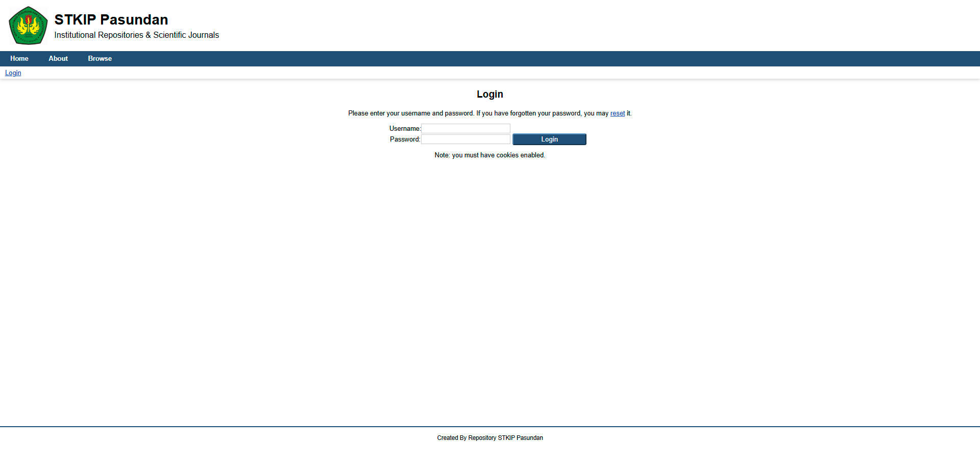This screenshot has height=466, width=980.
Task: Click the bold Login page heading
Action: tap(489, 95)
